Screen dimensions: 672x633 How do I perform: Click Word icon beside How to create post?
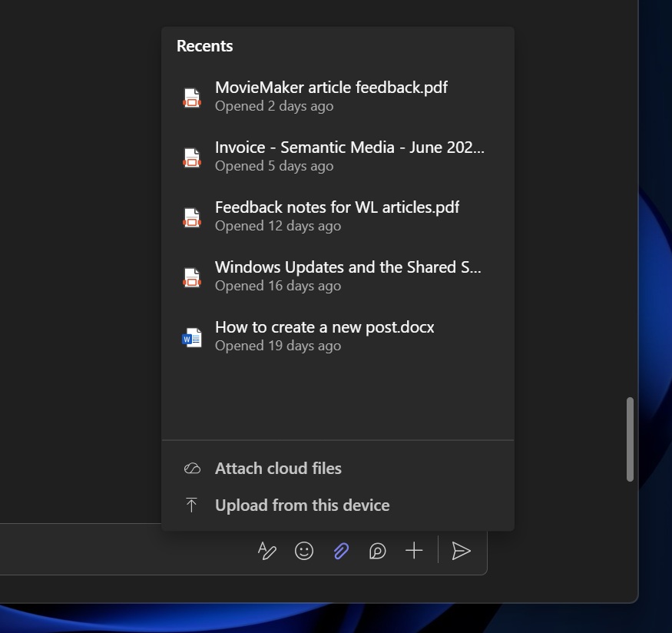click(192, 338)
